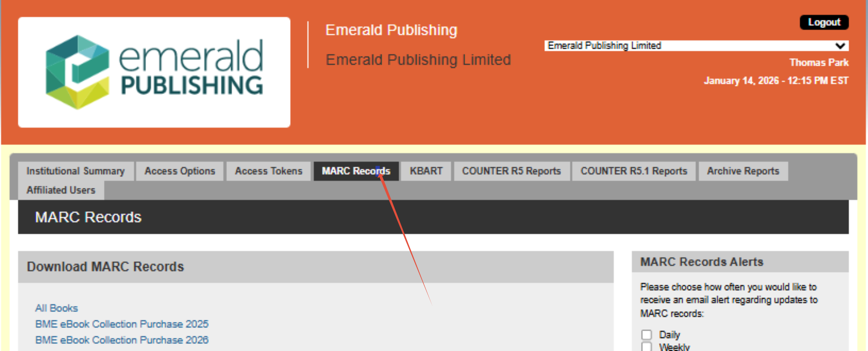Click the dark MARC Records page heading
This screenshot has width=868, height=351.
(x=88, y=217)
